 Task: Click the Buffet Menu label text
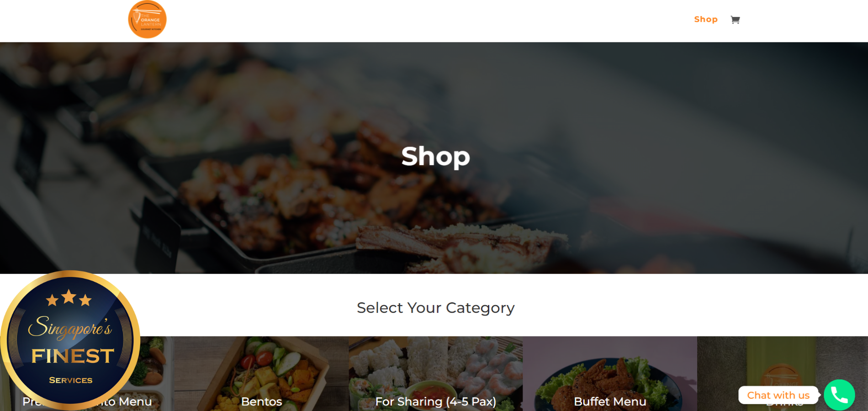pyautogui.click(x=610, y=401)
